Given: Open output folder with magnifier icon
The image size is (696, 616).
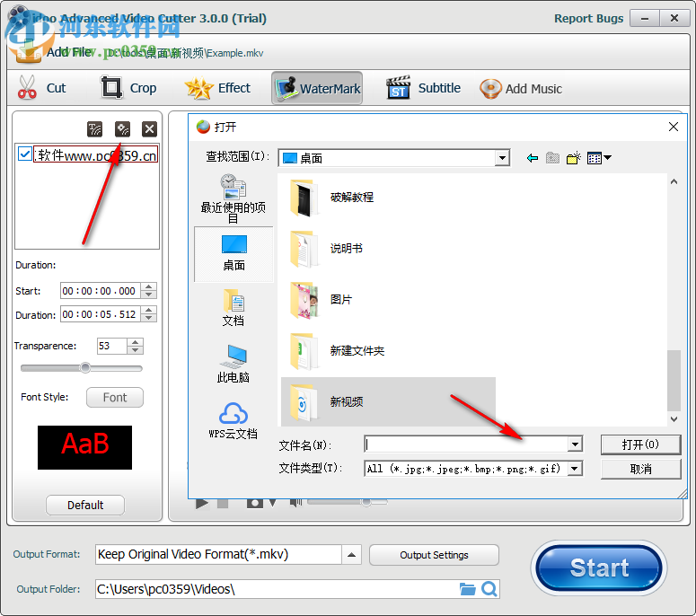Looking at the screenshot, I should [489, 589].
